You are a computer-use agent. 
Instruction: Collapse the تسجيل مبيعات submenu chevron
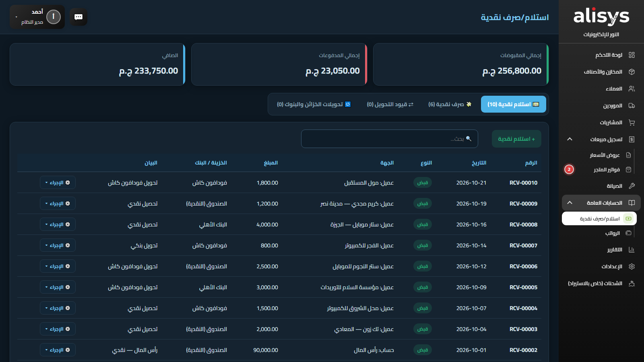pyautogui.click(x=570, y=139)
